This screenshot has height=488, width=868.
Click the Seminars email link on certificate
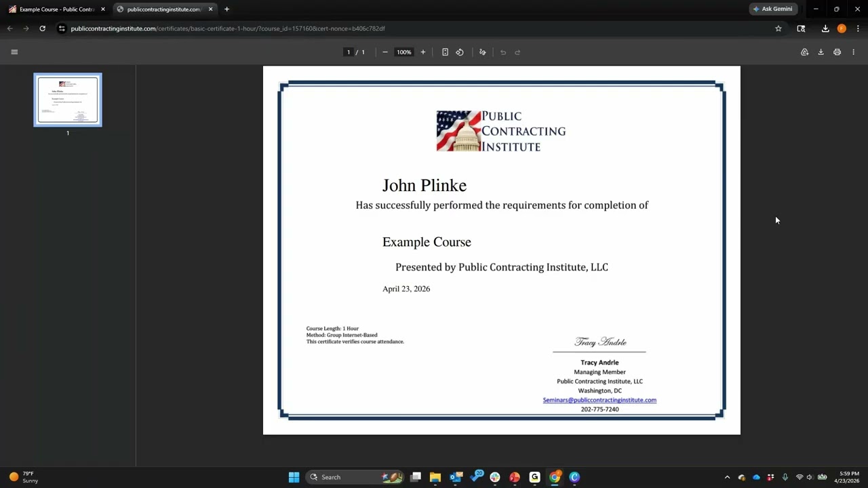pos(599,400)
